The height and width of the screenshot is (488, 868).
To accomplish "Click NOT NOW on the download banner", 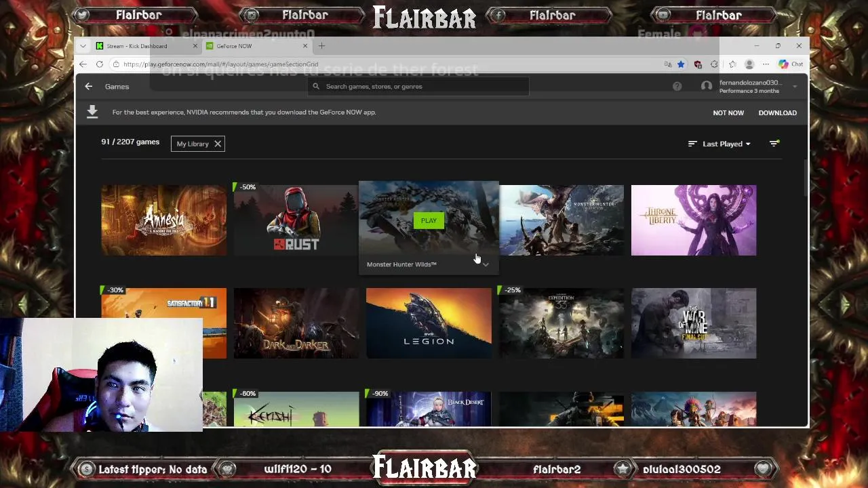I will click(728, 113).
